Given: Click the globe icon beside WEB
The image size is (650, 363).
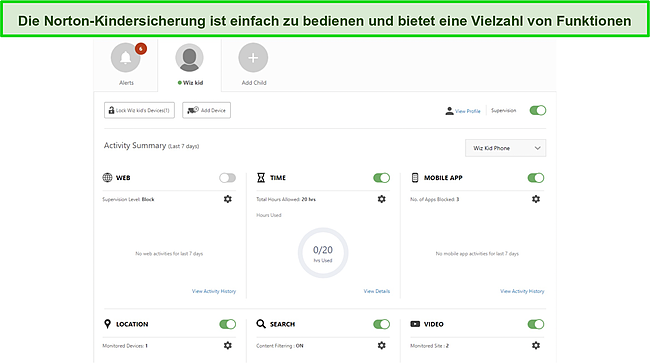Looking at the screenshot, I should pos(107,178).
